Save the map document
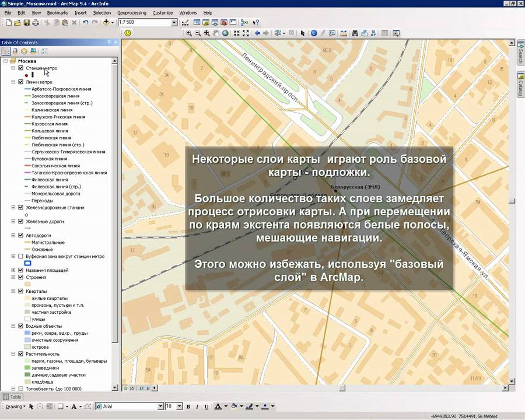The height and width of the screenshot is (420, 525). point(26,23)
